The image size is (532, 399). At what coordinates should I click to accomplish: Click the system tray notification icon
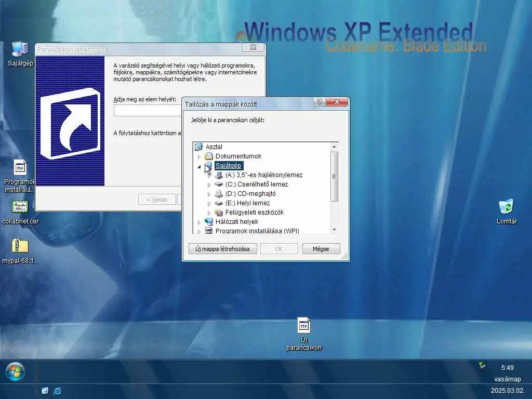point(482,365)
